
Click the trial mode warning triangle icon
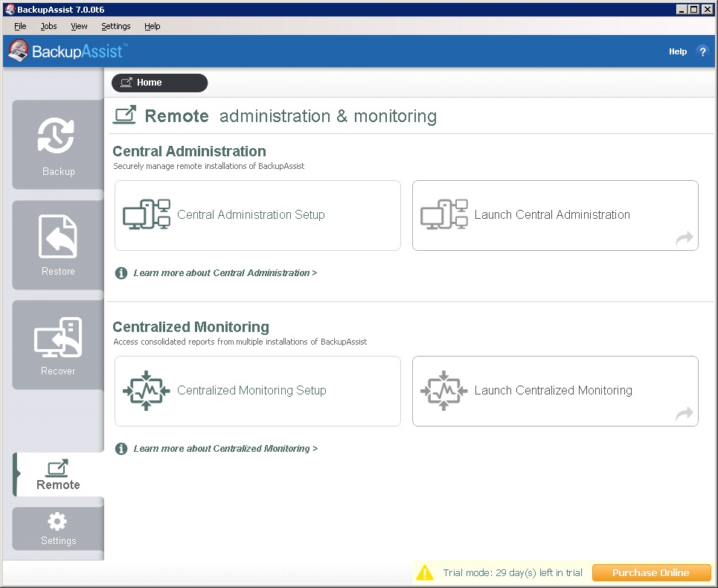click(425, 572)
